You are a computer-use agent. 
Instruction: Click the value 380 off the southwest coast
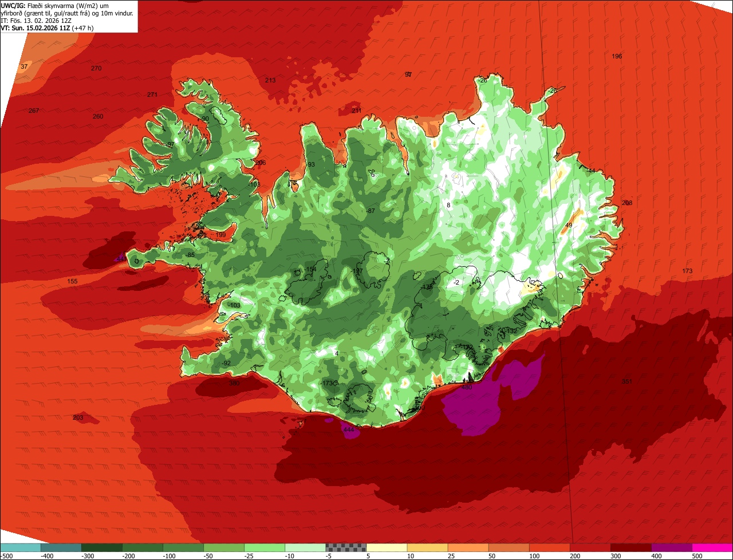tap(234, 384)
